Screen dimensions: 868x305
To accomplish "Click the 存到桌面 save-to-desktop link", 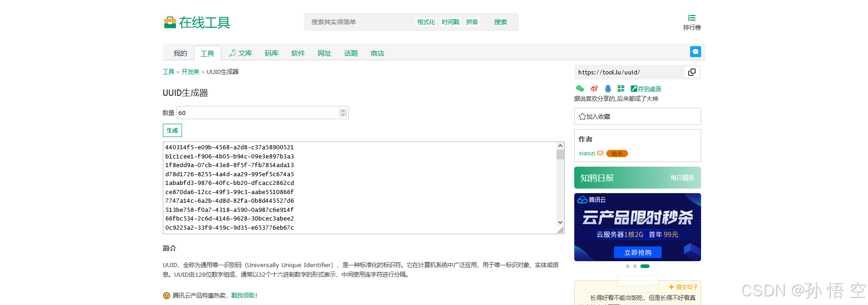I will tap(646, 89).
